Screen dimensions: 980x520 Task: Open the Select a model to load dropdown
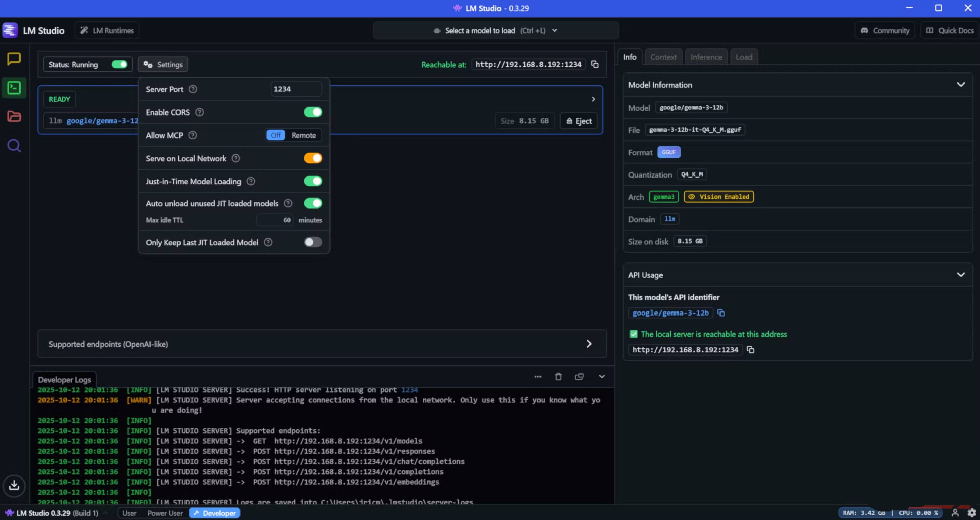pyautogui.click(x=495, y=30)
